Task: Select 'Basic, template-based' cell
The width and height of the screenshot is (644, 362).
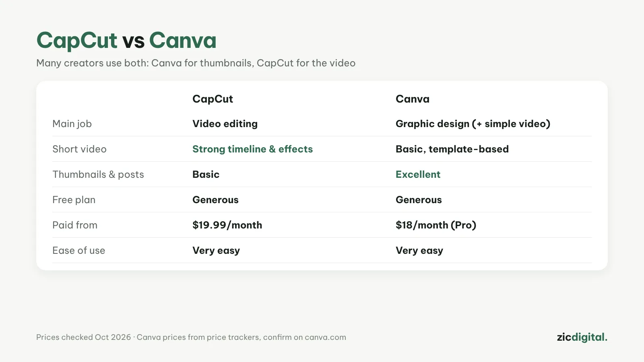Action: coord(452,149)
